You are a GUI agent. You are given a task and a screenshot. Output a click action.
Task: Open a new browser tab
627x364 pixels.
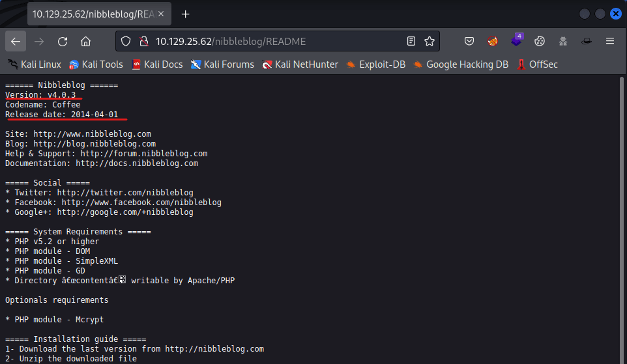click(x=185, y=14)
